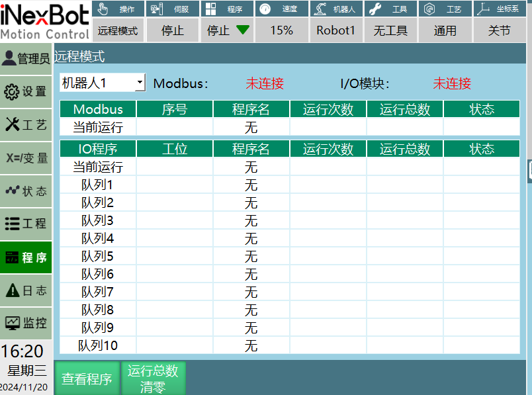The image size is (532, 395).
Task: Select the X=/变量 variables sidebar tab
Action: pyautogui.click(x=26, y=157)
